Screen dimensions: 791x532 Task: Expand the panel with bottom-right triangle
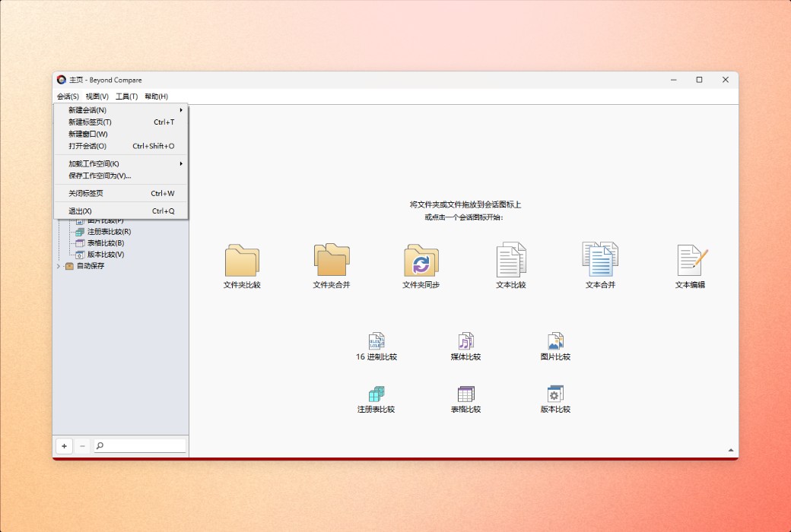click(731, 451)
